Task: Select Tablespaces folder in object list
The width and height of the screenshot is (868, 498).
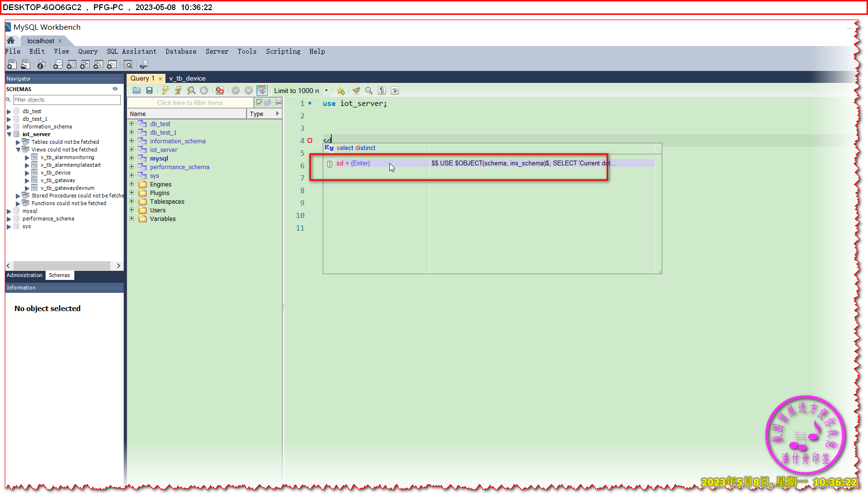Action: click(167, 201)
